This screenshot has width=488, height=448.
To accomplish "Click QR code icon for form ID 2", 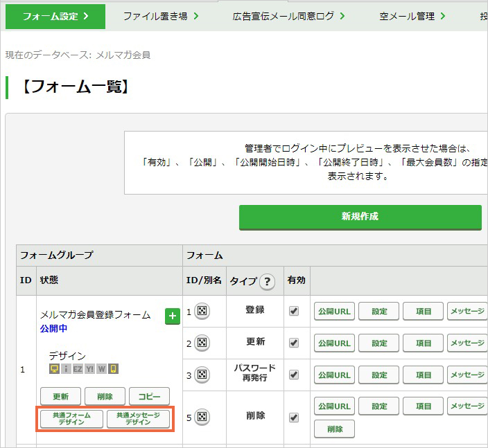I will [x=202, y=343].
